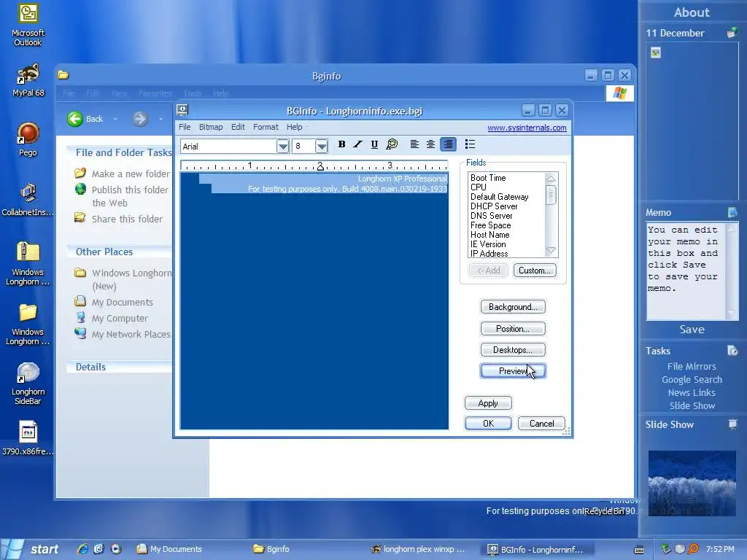The width and height of the screenshot is (747, 560).
Task: Select Host Name field
Action: (489, 235)
